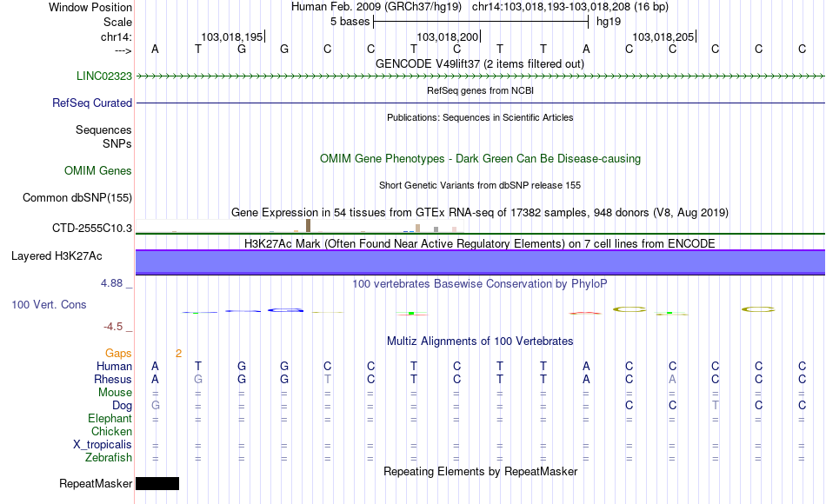Click position marker 103,018,205 on ruler
Viewport: 826px width, 504px height.
coord(663,36)
